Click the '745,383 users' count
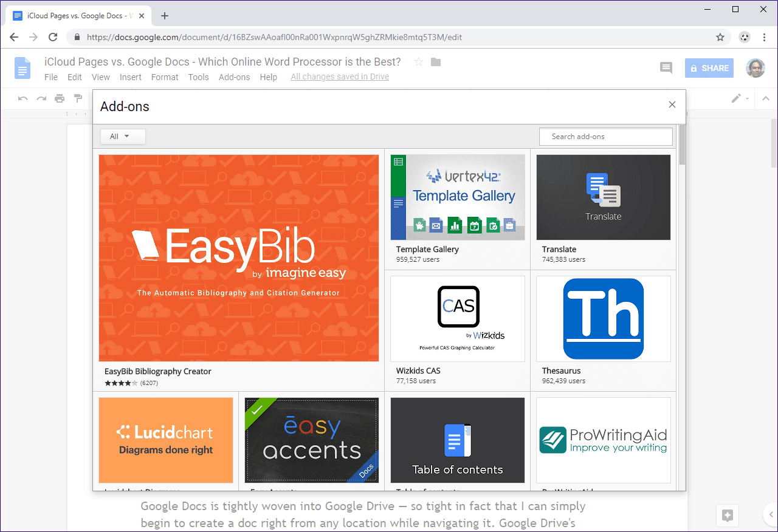This screenshot has height=532, width=778. click(x=563, y=259)
